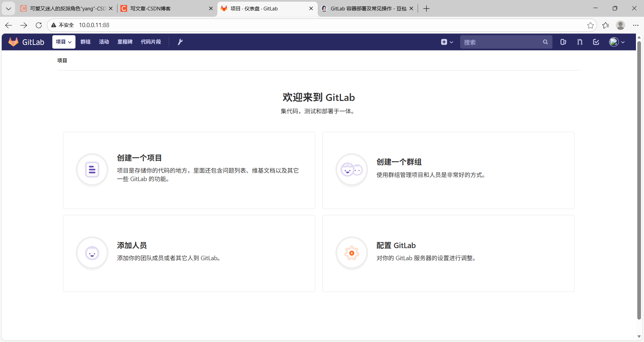Go back to previous page
Viewport: 644px width, 342px height.
[x=9, y=25]
